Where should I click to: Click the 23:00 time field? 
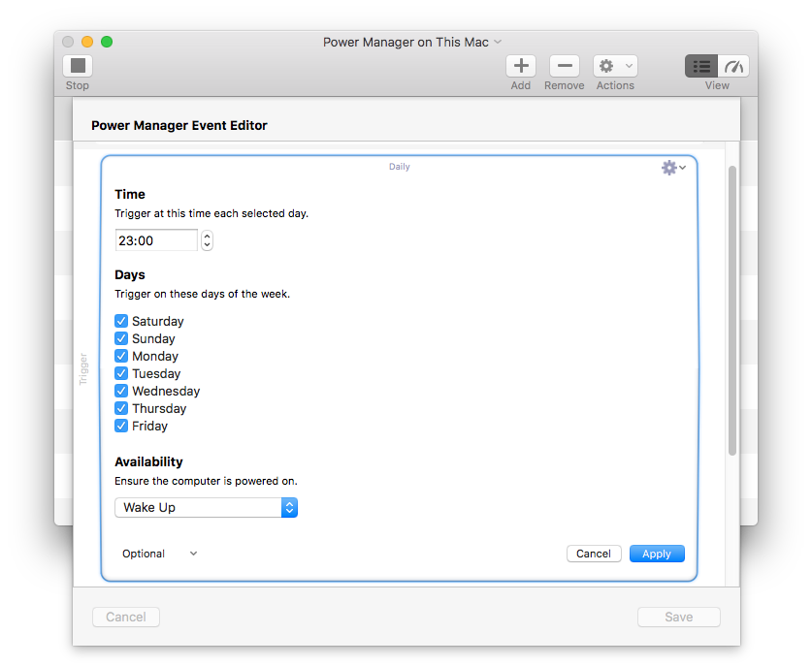(x=156, y=240)
